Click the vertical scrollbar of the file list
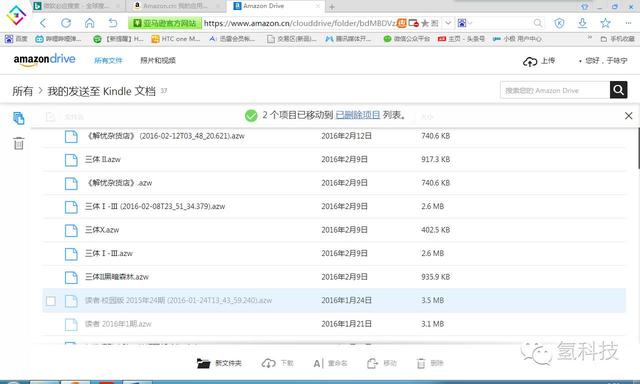Image resolution: width=640 pixels, height=384 pixels. point(638,148)
